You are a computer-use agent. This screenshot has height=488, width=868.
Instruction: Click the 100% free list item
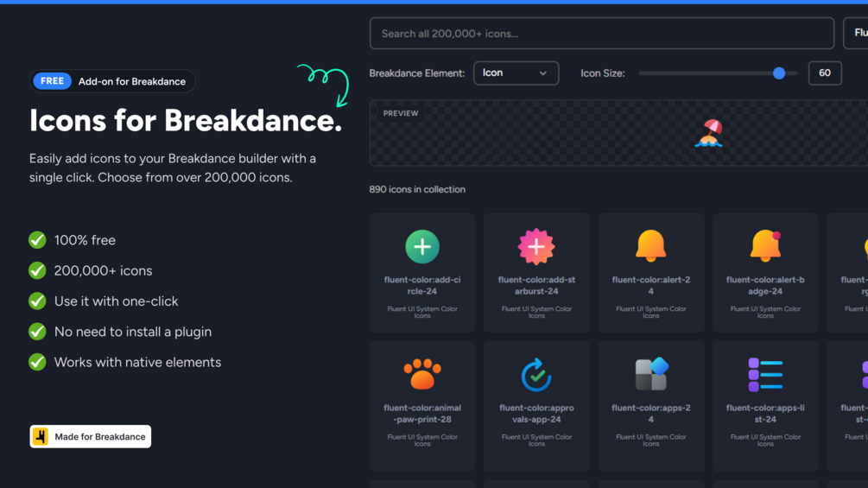[x=85, y=240]
